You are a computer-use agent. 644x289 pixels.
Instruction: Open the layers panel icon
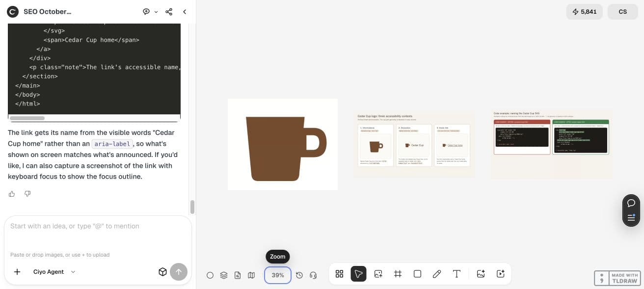[224, 275]
